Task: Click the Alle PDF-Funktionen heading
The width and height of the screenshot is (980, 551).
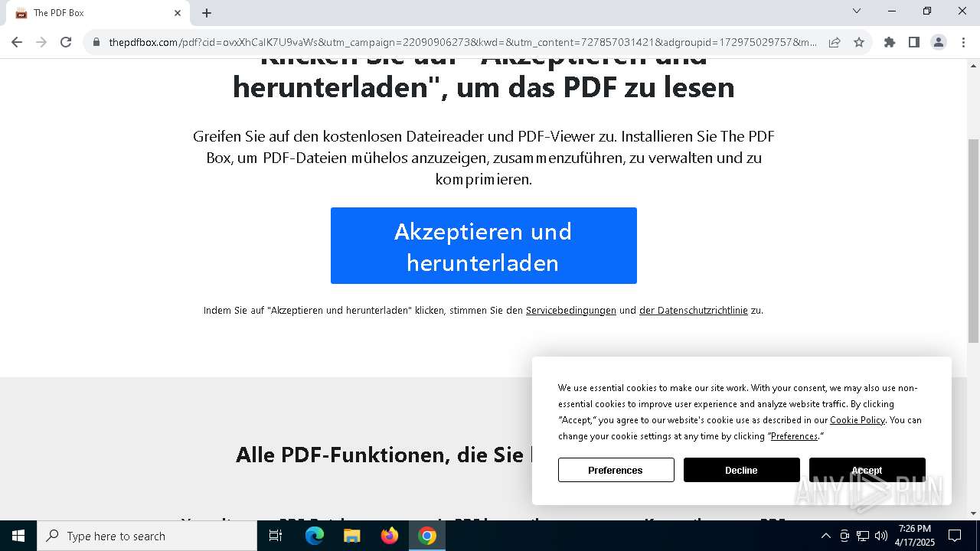Action: click(384, 455)
